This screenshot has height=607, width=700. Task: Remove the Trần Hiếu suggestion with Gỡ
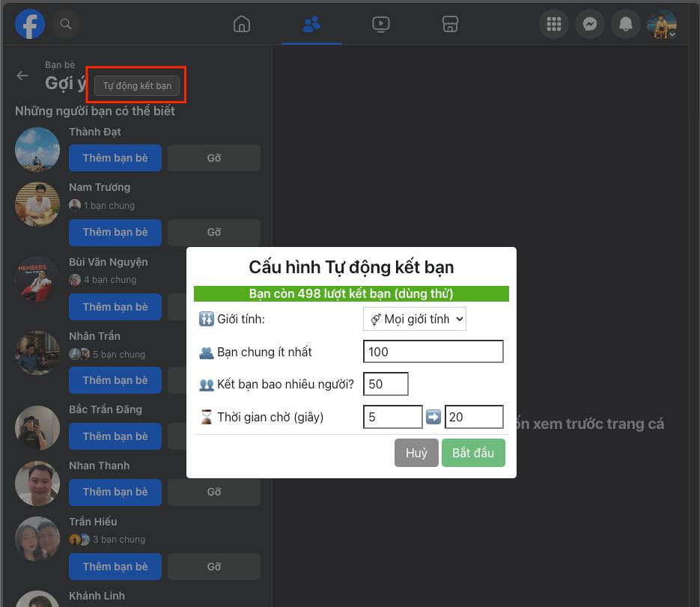214,567
